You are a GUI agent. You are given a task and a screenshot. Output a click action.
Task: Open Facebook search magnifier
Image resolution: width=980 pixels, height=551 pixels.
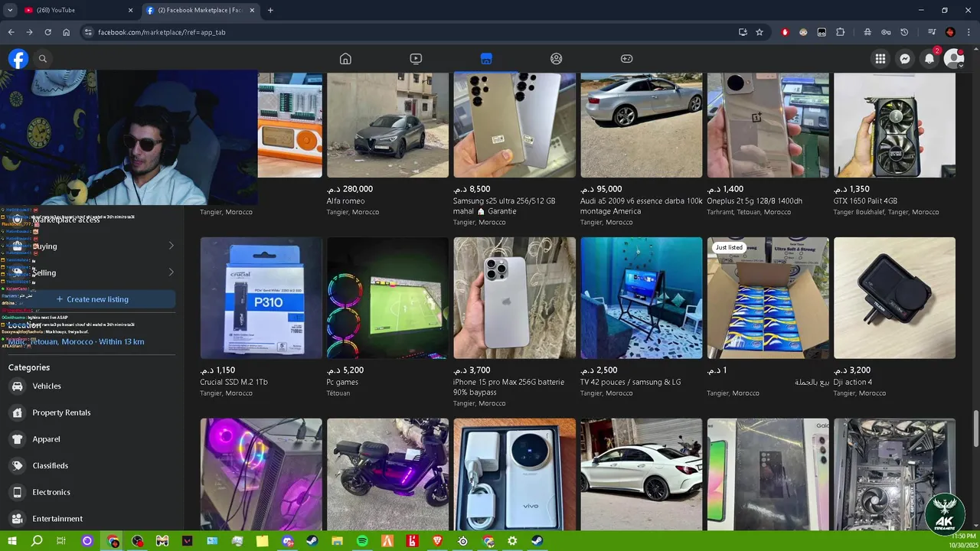tap(43, 59)
